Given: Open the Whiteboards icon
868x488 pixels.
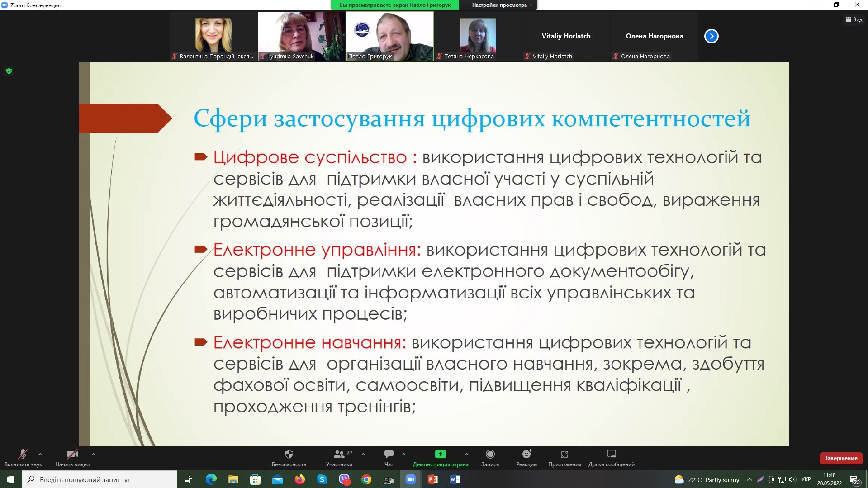Looking at the screenshot, I should (611, 455).
